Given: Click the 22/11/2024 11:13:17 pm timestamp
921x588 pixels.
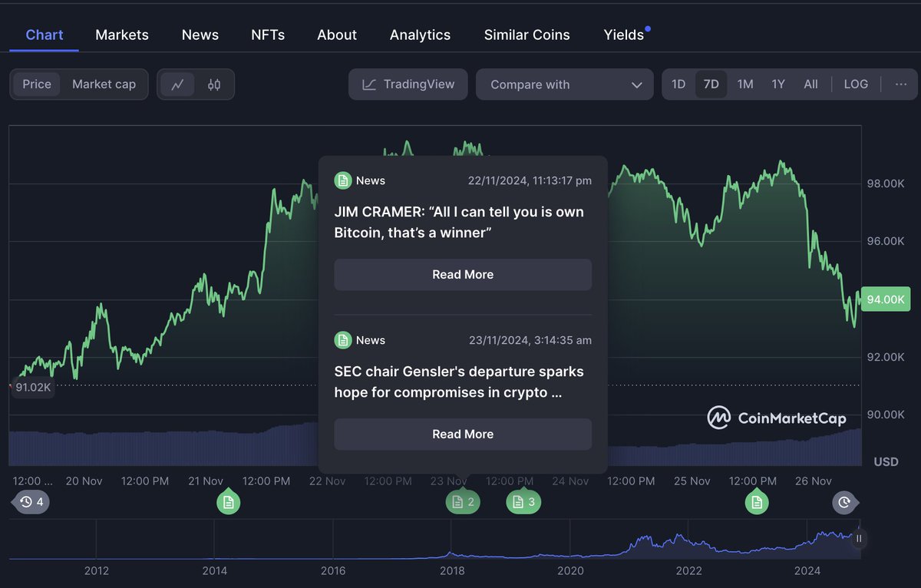Looking at the screenshot, I should tap(530, 180).
